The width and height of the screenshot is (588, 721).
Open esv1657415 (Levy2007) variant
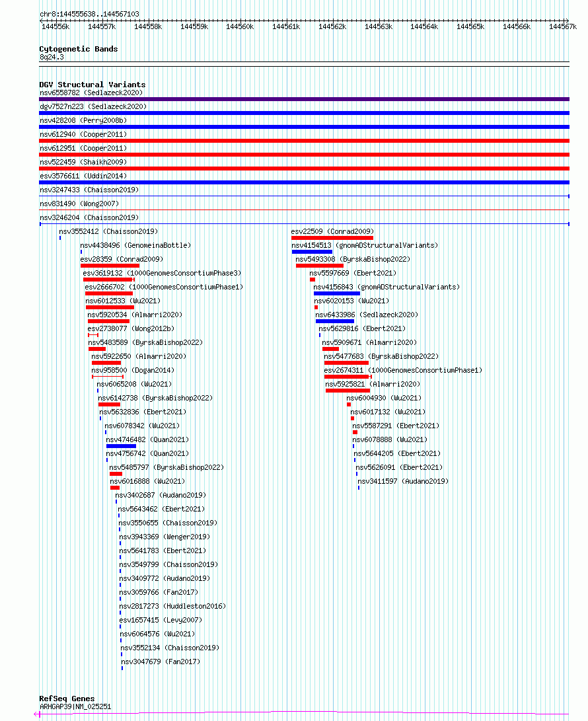(161, 620)
